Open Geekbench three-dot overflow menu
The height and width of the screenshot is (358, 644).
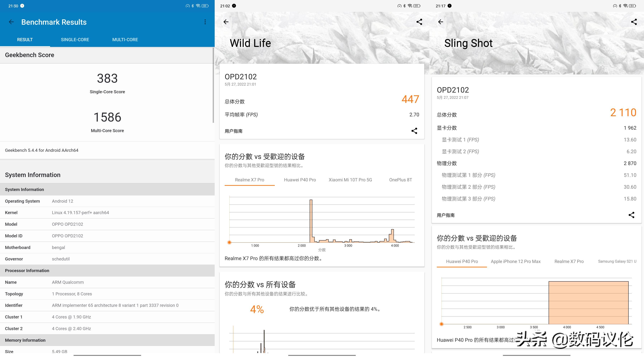point(205,22)
